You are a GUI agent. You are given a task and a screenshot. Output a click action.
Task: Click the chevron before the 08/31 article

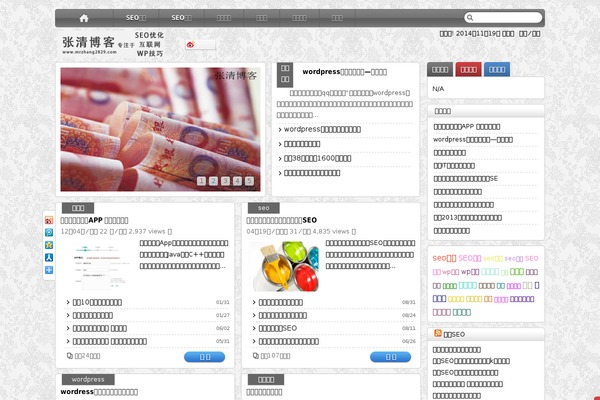[254, 302]
